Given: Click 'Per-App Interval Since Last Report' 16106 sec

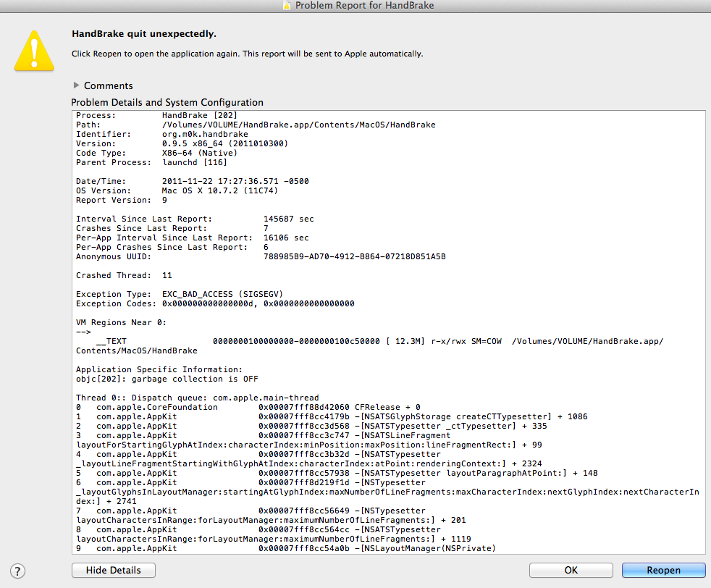Looking at the screenshot, I should pyautogui.click(x=193, y=238).
